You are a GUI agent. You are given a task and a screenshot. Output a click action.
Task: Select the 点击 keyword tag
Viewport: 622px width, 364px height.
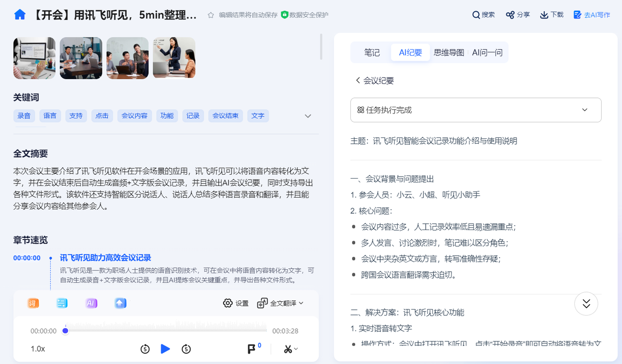pos(102,116)
